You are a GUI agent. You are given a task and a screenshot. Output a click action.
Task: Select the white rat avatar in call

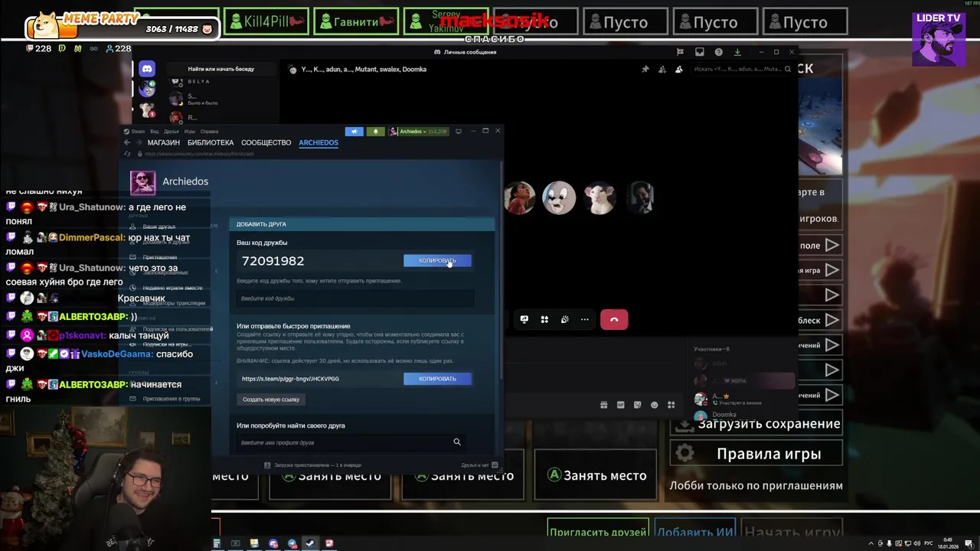[599, 198]
